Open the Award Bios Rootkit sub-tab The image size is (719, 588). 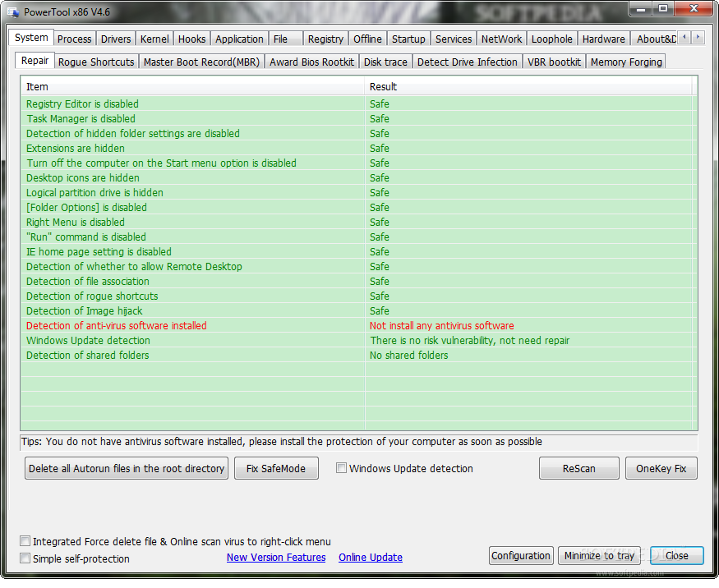click(x=311, y=62)
